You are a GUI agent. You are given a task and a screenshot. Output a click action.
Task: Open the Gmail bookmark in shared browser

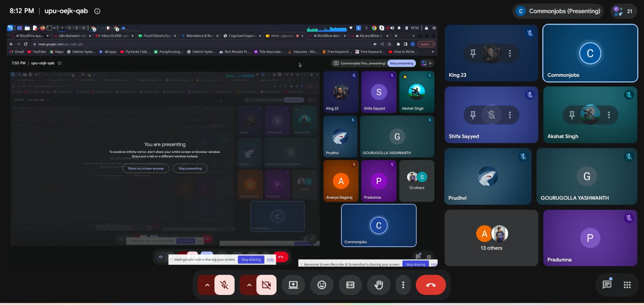coord(17,52)
